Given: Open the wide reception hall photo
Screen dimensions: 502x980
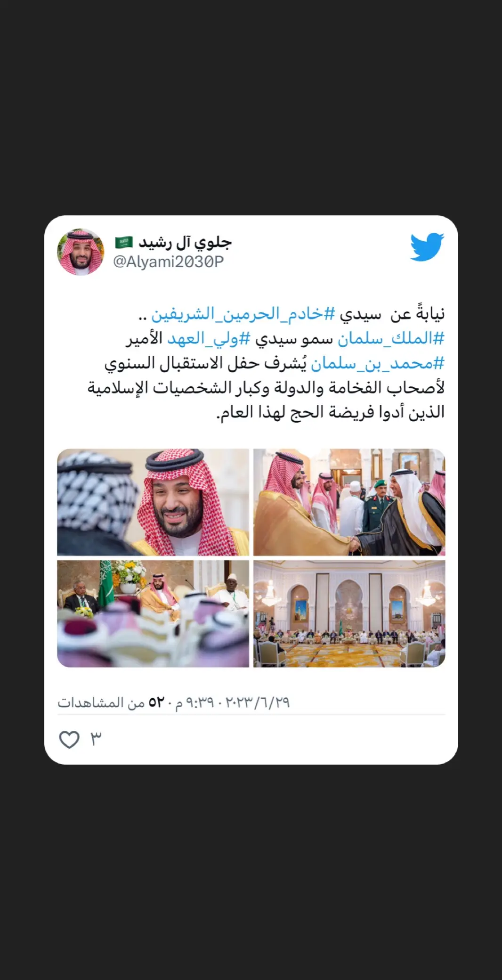Looking at the screenshot, I should tap(349, 613).
